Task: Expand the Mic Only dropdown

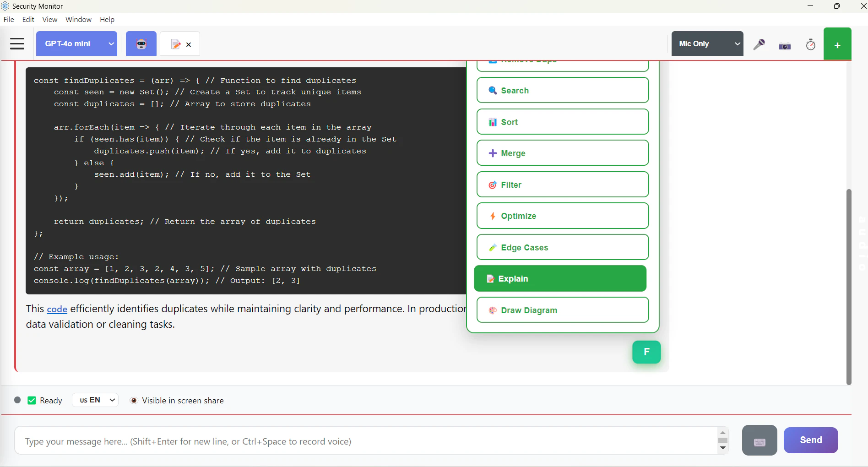Action: [x=707, y=43]
